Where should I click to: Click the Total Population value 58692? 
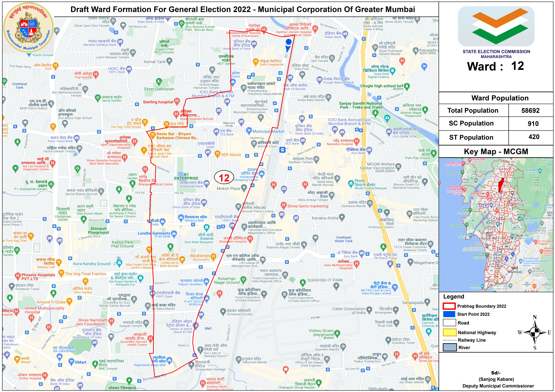[x=530, y=110]
